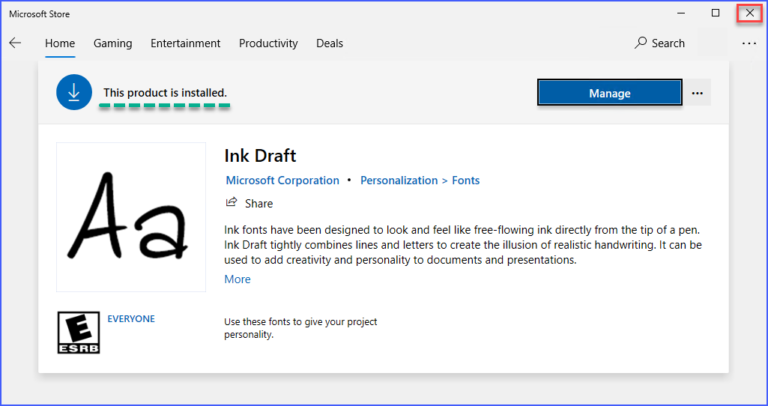
Task: Switch to the Home tab
Action: click(x=60, y=43)
